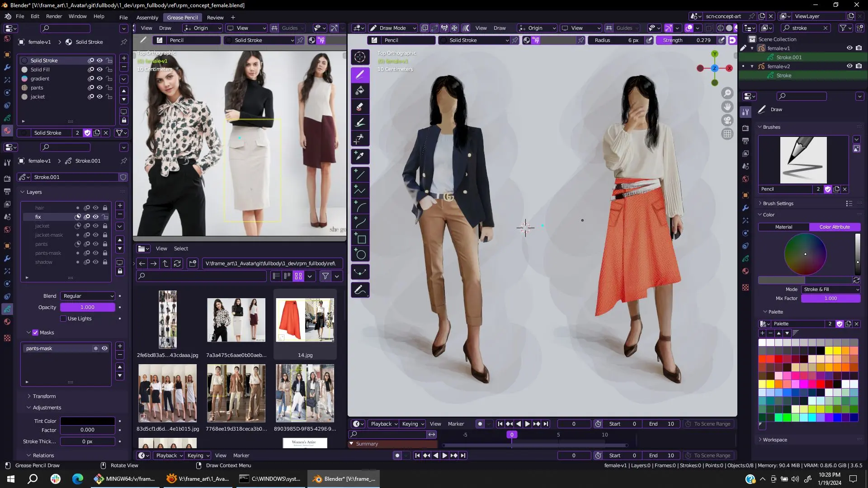Select the Fill bucket tool
This screenshot has width=868, height=488.
[x=360, y=91]
